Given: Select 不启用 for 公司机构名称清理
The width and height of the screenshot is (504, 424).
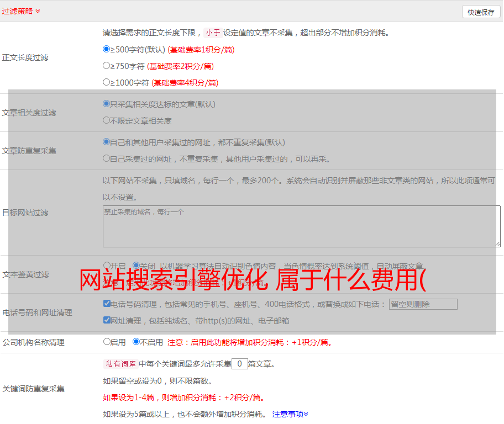Looking at the screenshot, I should 136,342.
